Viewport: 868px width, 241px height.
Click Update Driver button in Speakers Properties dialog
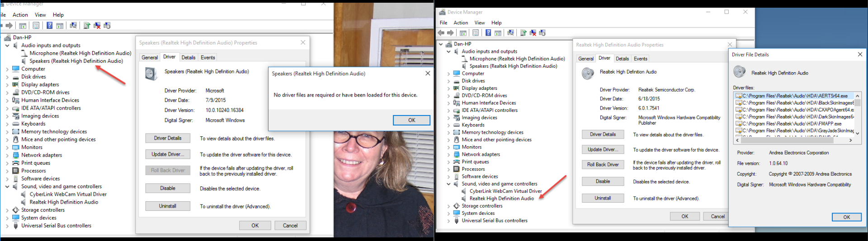(168, 154)
